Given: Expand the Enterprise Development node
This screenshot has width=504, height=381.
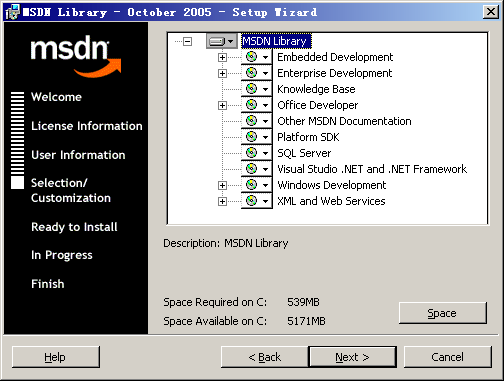Looking at the screenshot, I should [x=222, y=73].
